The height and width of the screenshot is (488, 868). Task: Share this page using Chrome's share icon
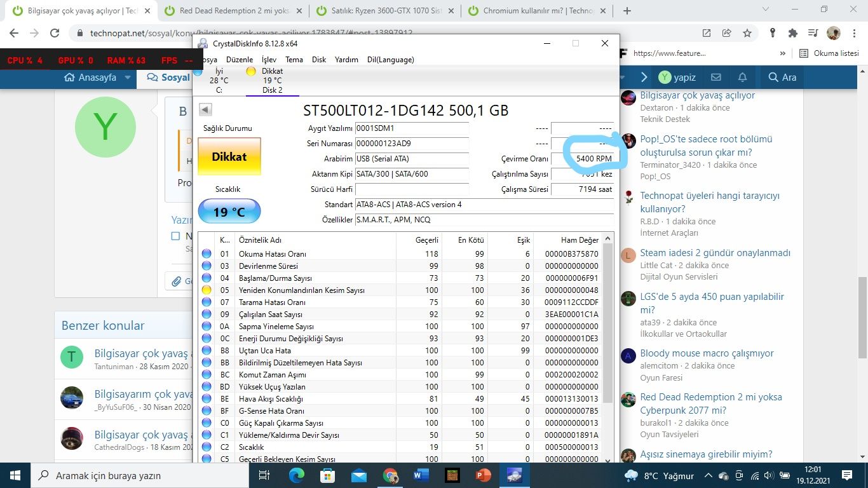(x=727, y=33)
